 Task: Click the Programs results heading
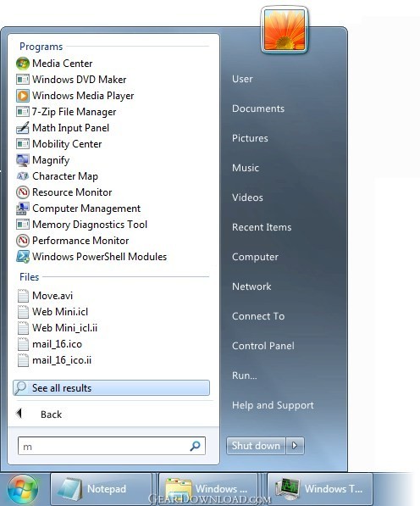(41, 47)
